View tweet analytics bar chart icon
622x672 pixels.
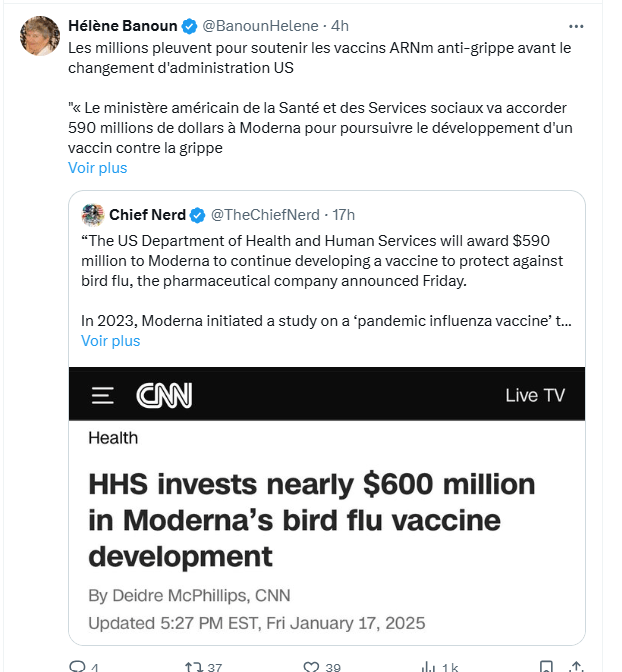pyautogui.click(x=428, y=665)
